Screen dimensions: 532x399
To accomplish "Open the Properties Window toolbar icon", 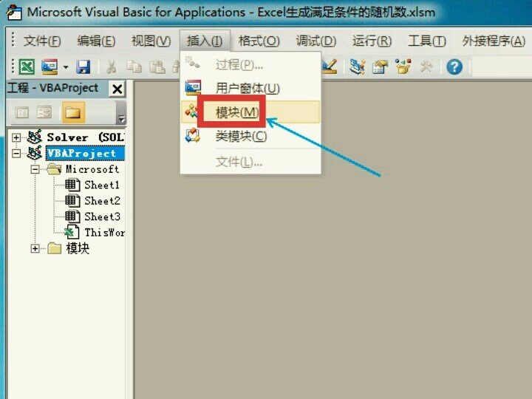I will [x=380, y=67].
